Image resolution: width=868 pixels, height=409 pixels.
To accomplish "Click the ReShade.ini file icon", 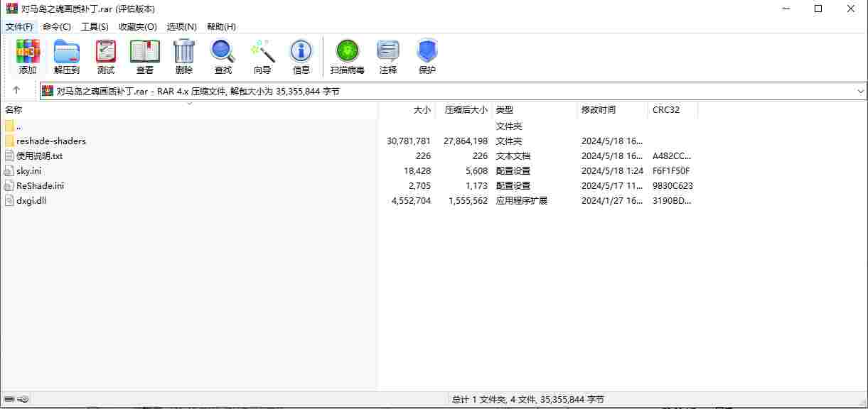I will tap(9, 185).
